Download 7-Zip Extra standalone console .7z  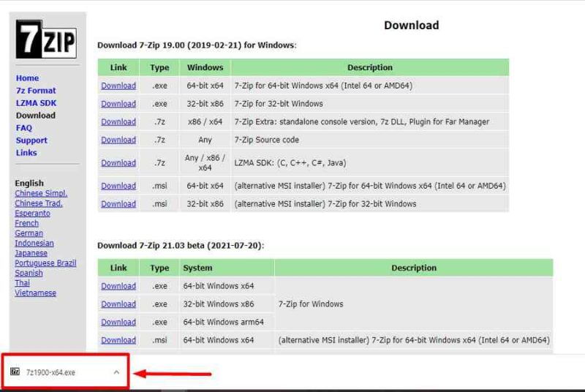118,121
